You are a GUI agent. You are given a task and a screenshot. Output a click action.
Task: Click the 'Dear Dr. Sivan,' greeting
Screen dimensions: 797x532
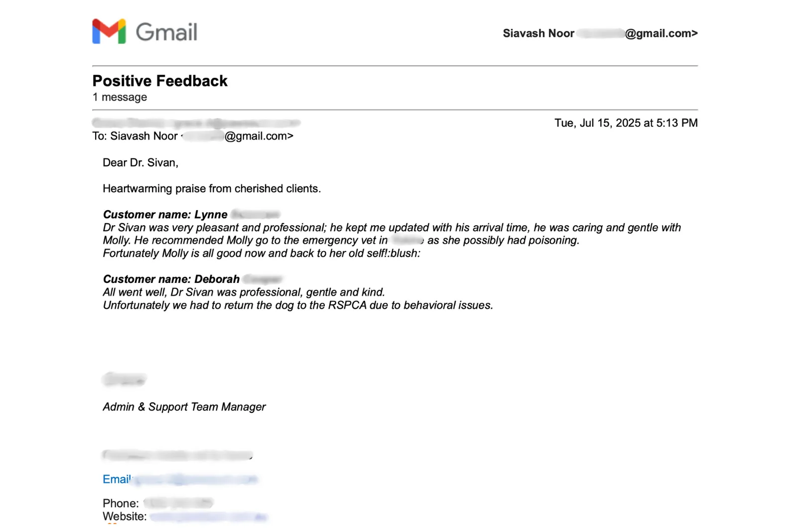tap(140, 162)
